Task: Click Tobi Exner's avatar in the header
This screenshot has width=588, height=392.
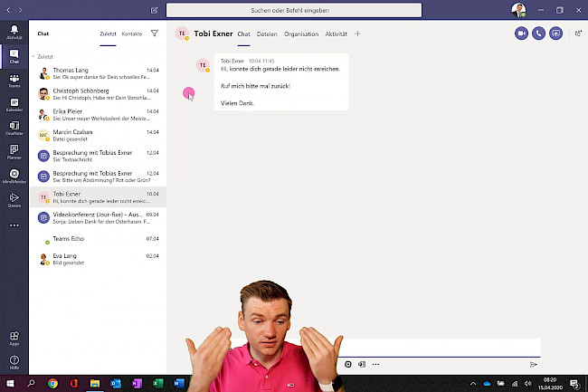Action: 182,33
